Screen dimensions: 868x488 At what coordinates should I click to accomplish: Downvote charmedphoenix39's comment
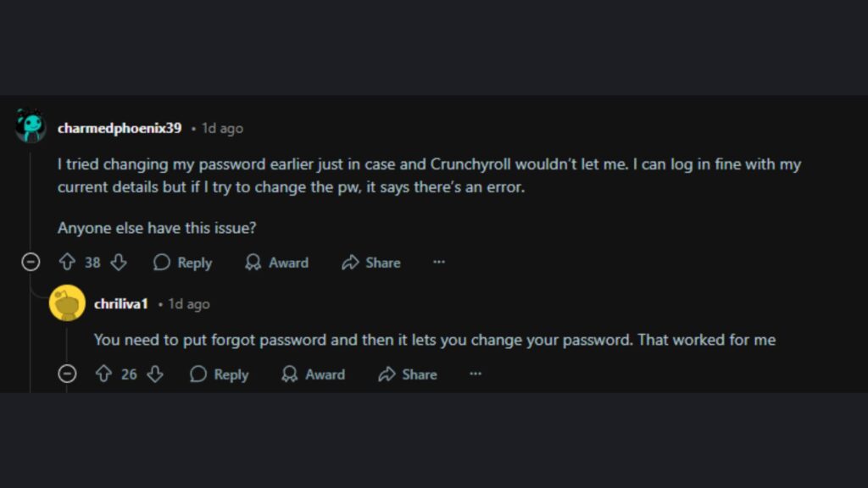pyautogui.click(x=119, y=263)
